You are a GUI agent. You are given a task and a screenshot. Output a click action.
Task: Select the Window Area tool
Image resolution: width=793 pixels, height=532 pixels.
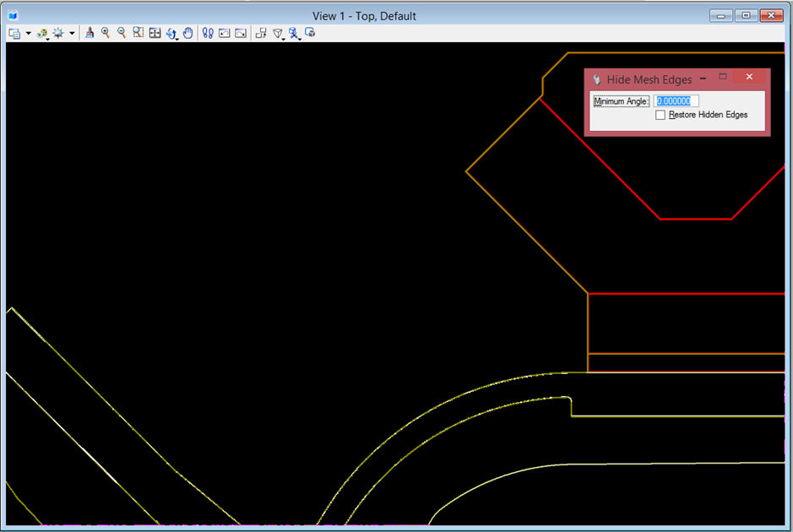(x=138, y=33)
